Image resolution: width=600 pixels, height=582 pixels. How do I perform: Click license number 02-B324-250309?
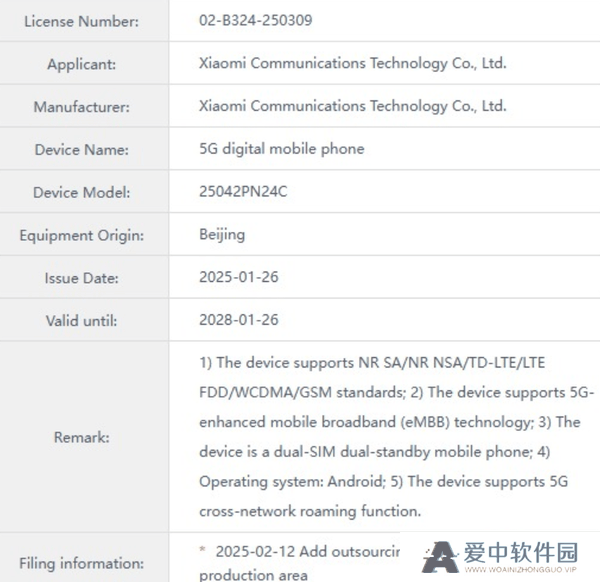(x=256, y=20)
